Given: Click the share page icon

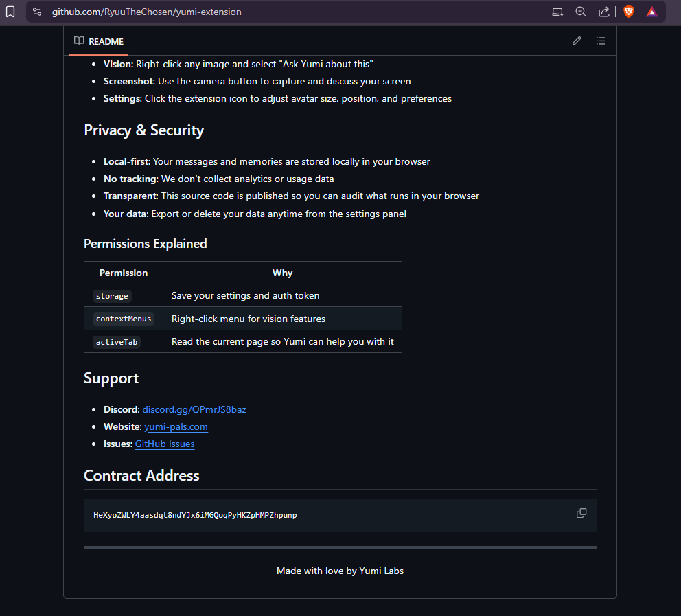Looking at the screenshot, I should (x=603, y=12).
